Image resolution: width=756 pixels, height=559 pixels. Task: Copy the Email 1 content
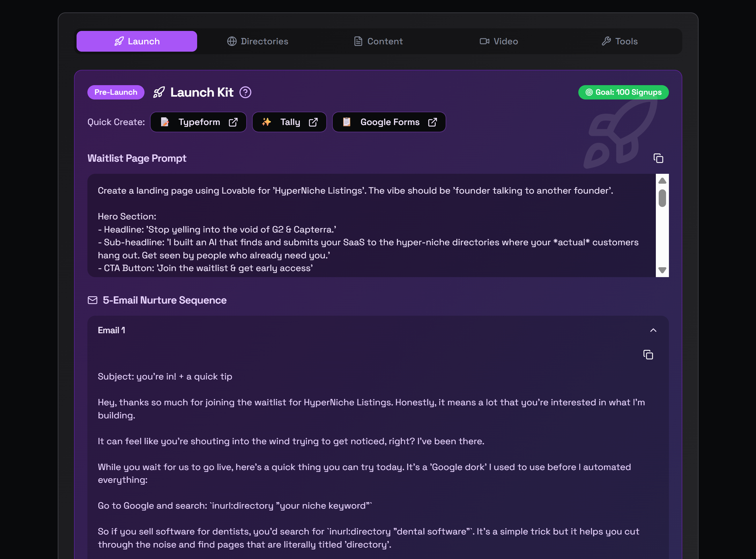click(x=648, y=355)
